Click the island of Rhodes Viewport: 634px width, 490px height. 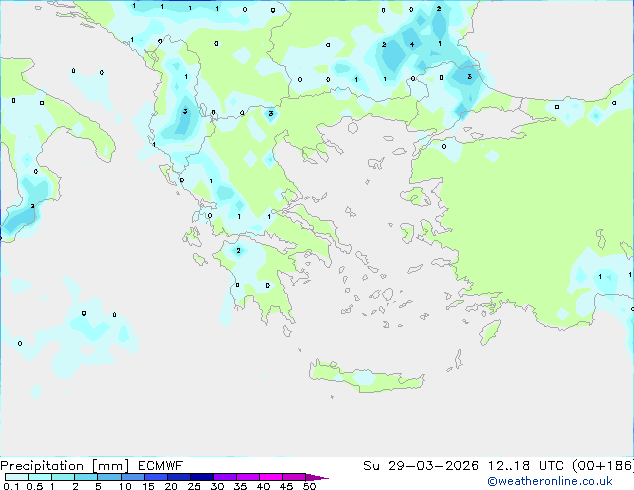(490, 332)
